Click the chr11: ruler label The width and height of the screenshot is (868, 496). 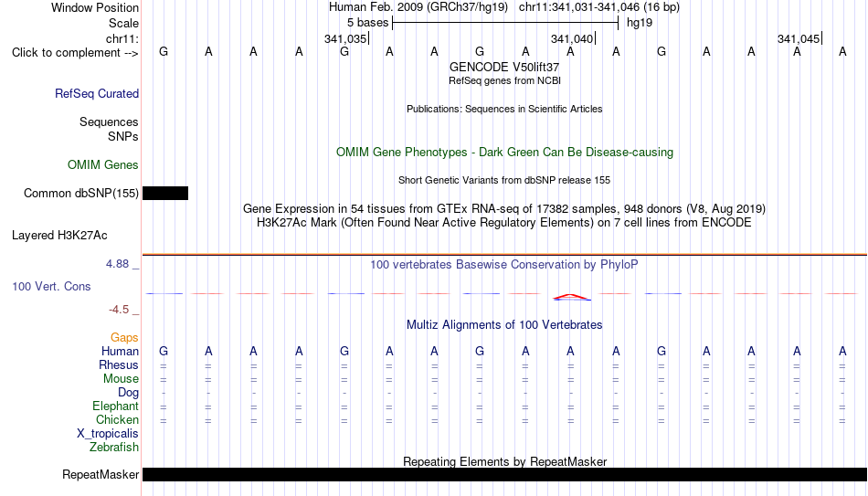122,38
